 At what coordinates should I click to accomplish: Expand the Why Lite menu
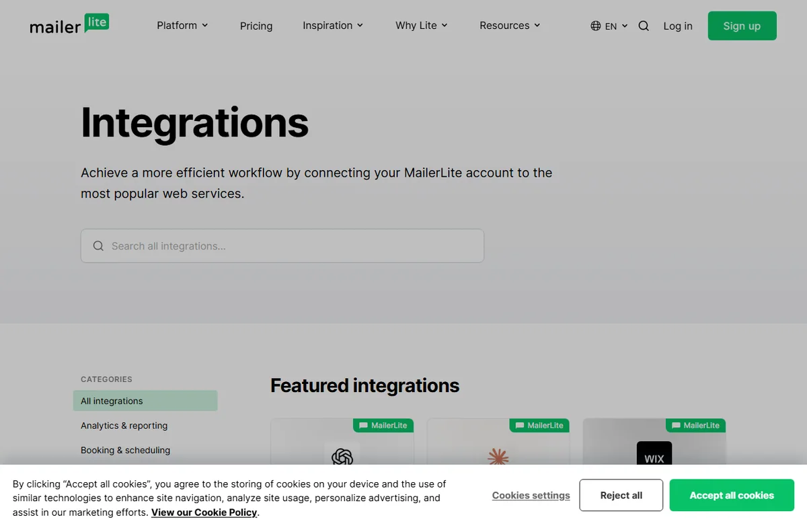(x=422, y=26)
